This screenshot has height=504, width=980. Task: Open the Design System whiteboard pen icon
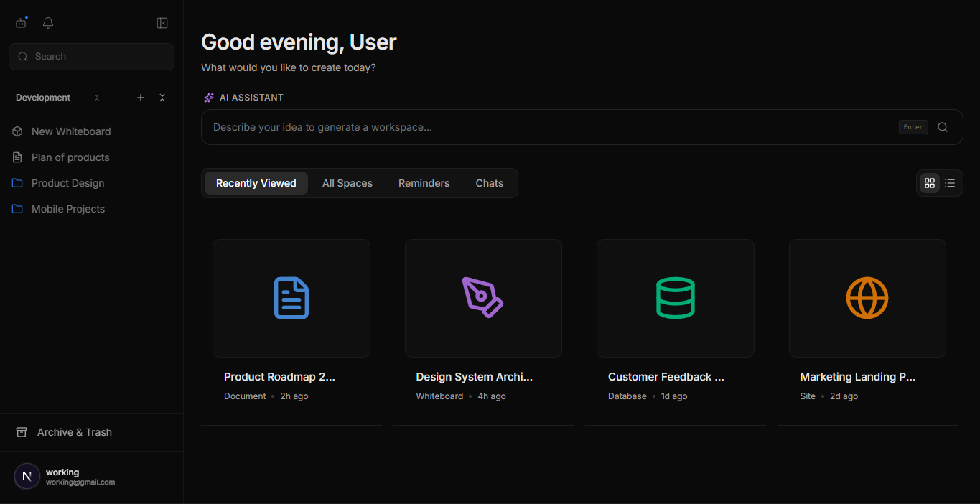(483, 297)
